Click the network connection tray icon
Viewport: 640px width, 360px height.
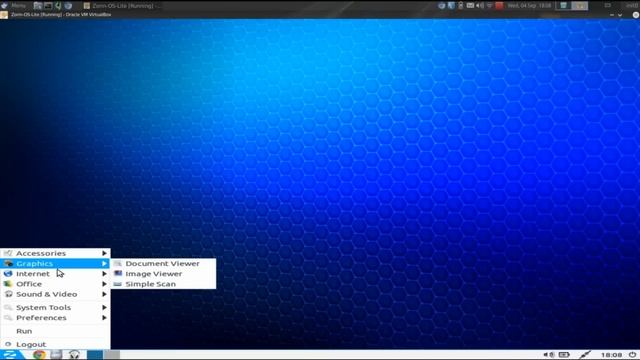584,355
